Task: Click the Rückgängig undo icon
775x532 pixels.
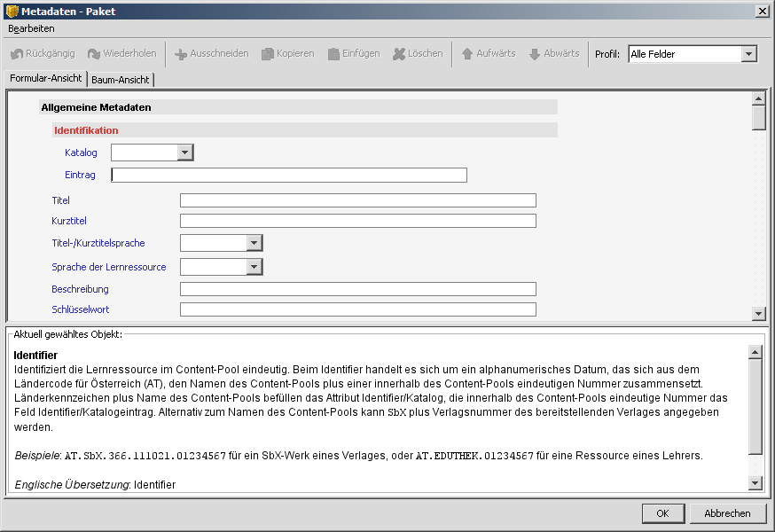Action: [x=17, y=54]
